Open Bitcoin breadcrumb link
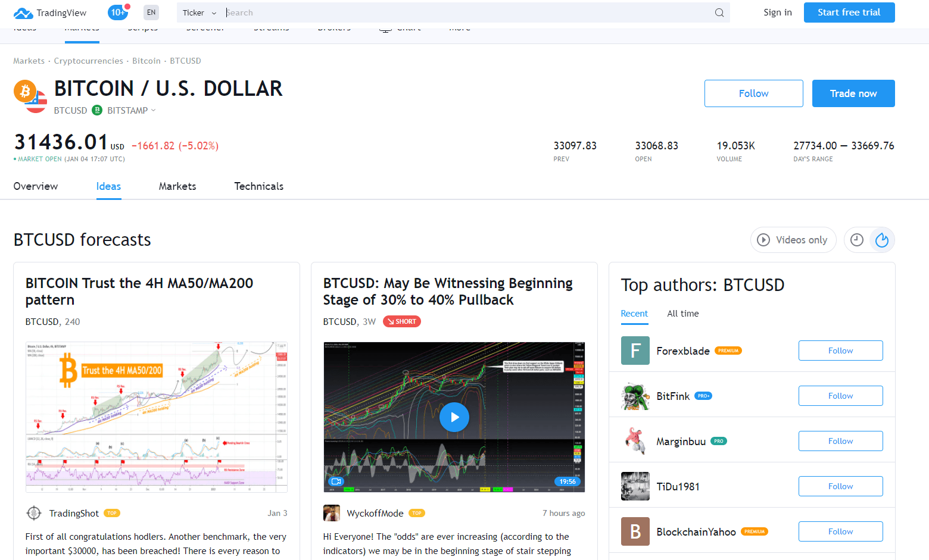929x560 pixels. [146, 61]
